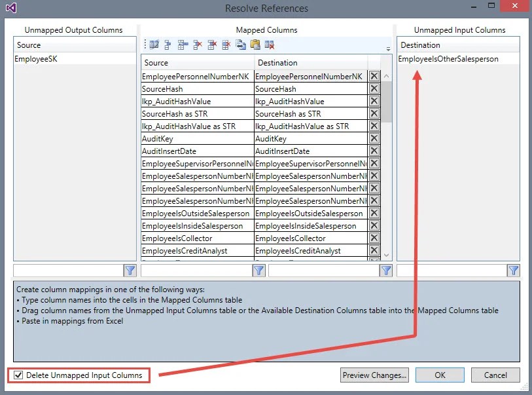Remove the SourceHash mapping with its X
Image resolution: width=532 pixels, height=395 pixels.
[374, 88]
